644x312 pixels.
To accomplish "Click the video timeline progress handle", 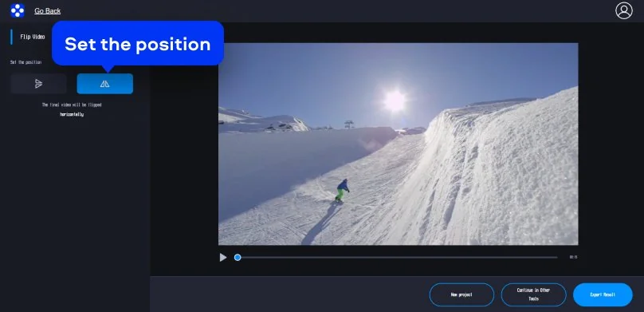I will tap(238, 257).
